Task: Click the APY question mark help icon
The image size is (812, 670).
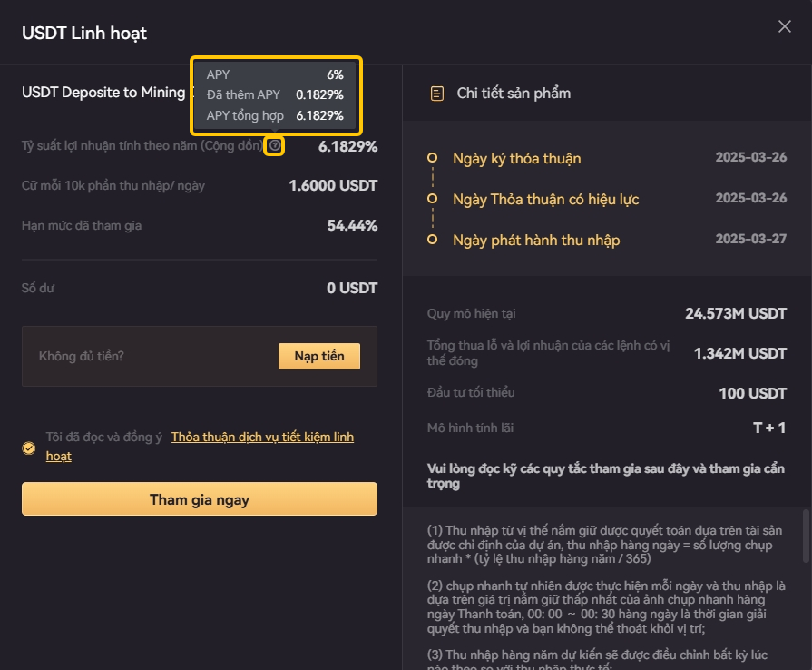Action: click(275, 145)
